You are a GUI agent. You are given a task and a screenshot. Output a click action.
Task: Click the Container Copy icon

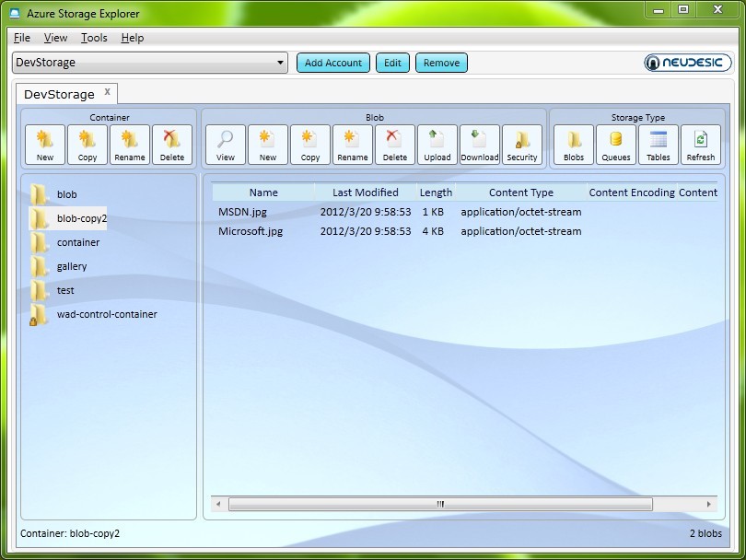point(87,145)
